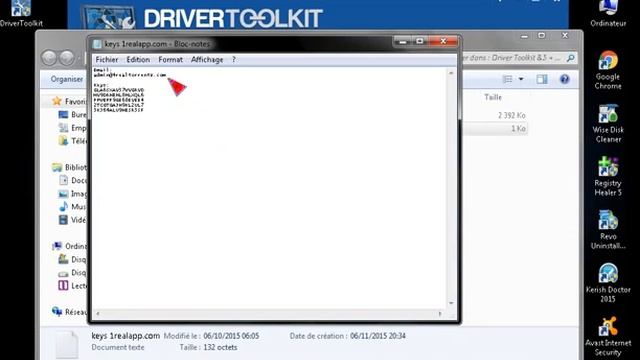This screenshot has height=360, width=640.
Task: Select Ordinateur in navigation pane
Action: (x=69, y=246)
